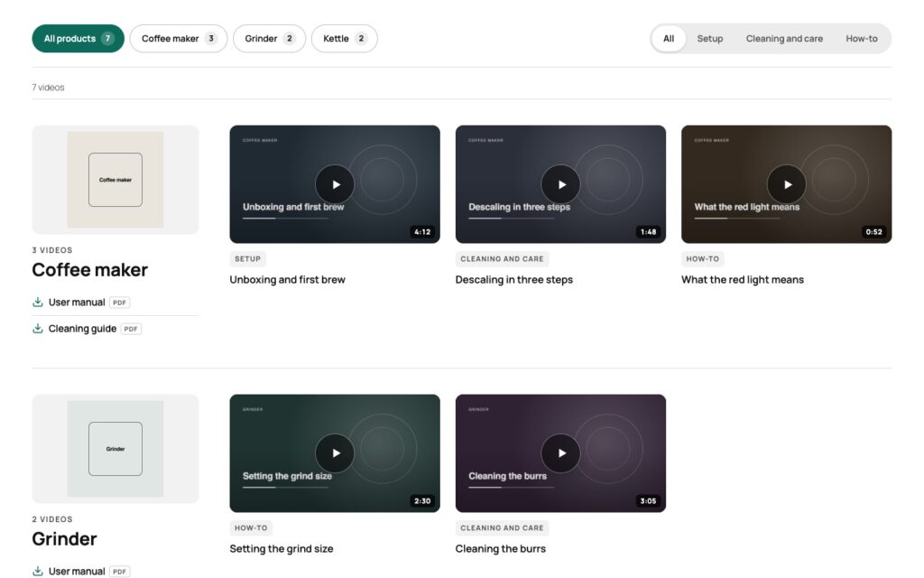Screen dimensions: 924x578
Task: Open Unboxing and first brew title link
Action: pos(288,280)
